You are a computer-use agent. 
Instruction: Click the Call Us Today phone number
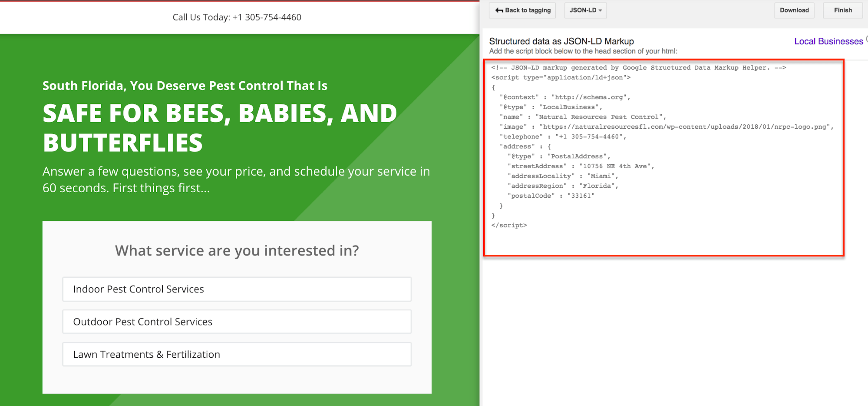[267, 17]
